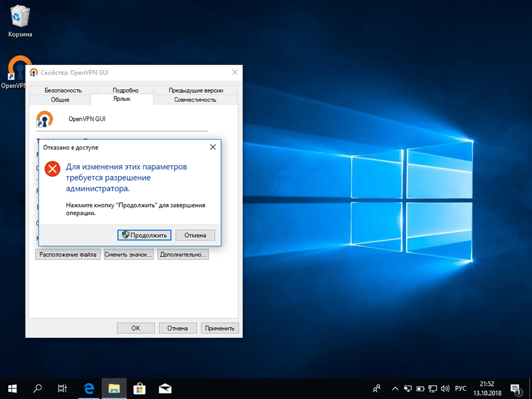Viewport: 532px width, 399px height.
Task: Click Отмена in the Properties window
Action: click(x=177, y=328)
